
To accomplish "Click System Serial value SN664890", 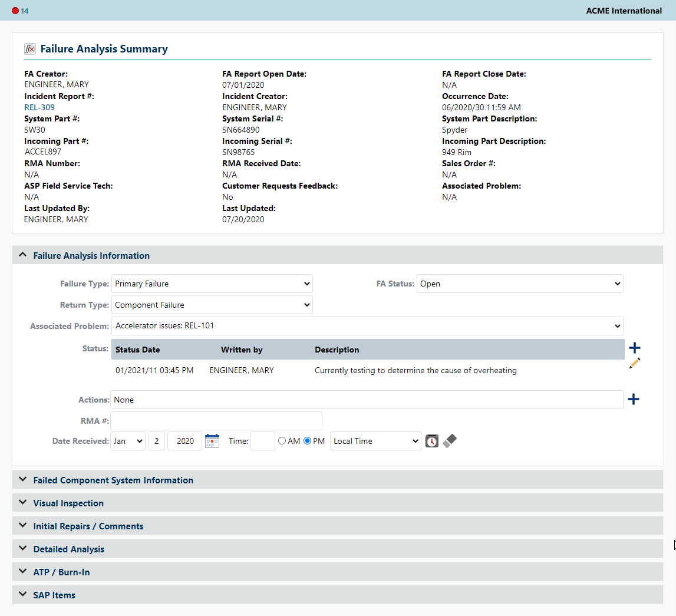I will (240, 130).
